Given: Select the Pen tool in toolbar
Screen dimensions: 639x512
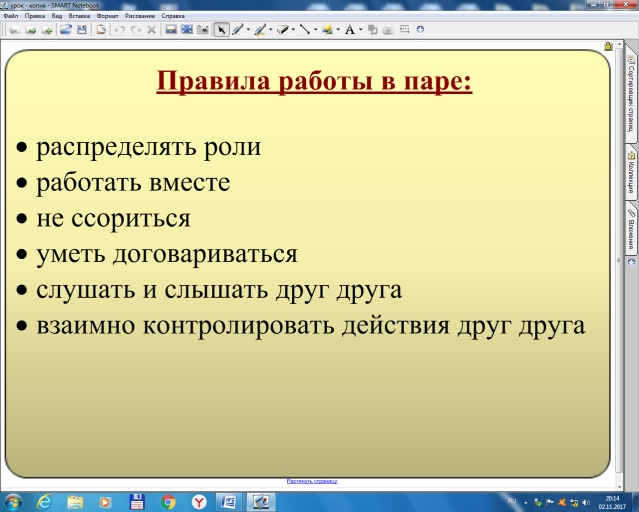Looking at the screenshot, I should coord(237,30).
